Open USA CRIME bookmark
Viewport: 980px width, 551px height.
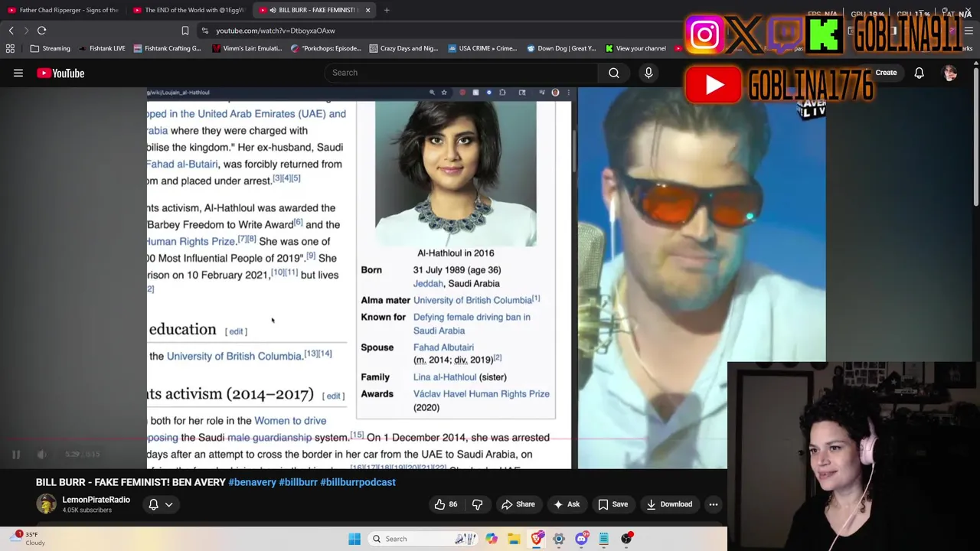(x=482, y=48)
